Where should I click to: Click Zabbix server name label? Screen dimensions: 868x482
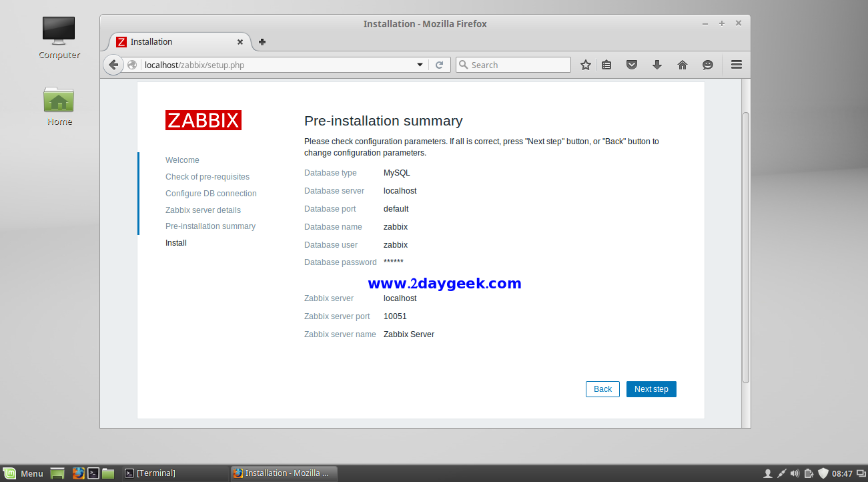(340, 334)
